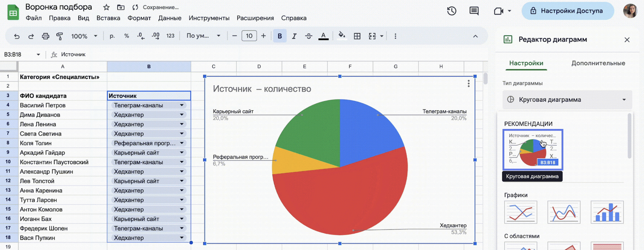
Task: Click the undo arrow
Action: pyautogui.click(x=17, y=36)
